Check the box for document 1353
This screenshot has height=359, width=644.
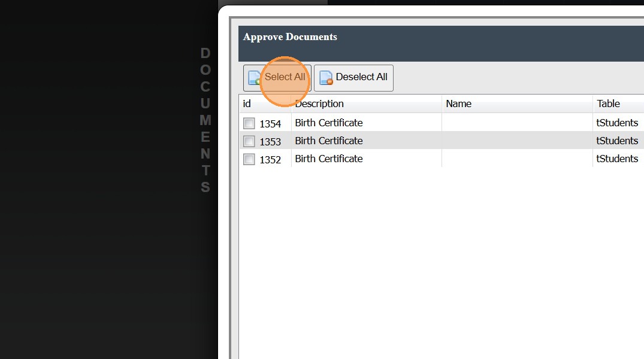coord(249,141)
